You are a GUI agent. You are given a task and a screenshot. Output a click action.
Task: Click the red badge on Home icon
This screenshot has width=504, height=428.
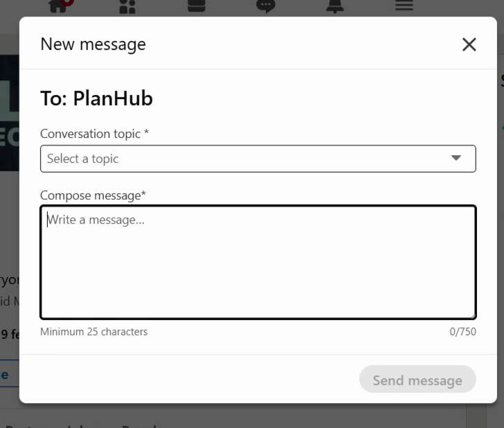click(x=68, y=2)
